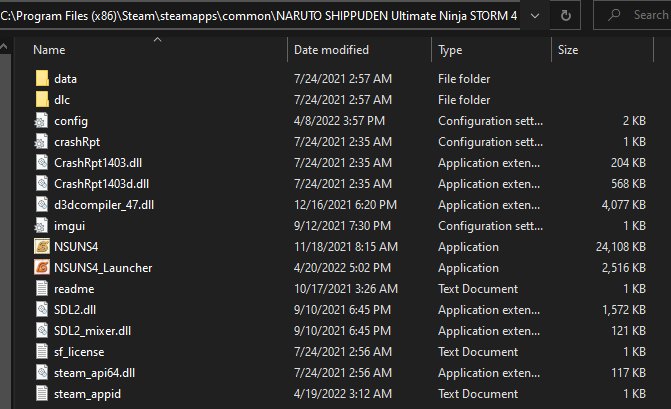
Task: Select the steam_api64.dll file name
Action: point(95,373)
